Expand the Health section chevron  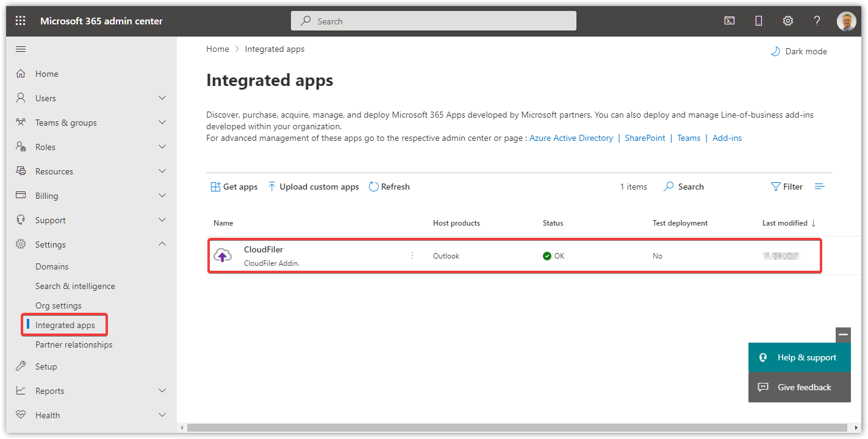tap(162, 415)
